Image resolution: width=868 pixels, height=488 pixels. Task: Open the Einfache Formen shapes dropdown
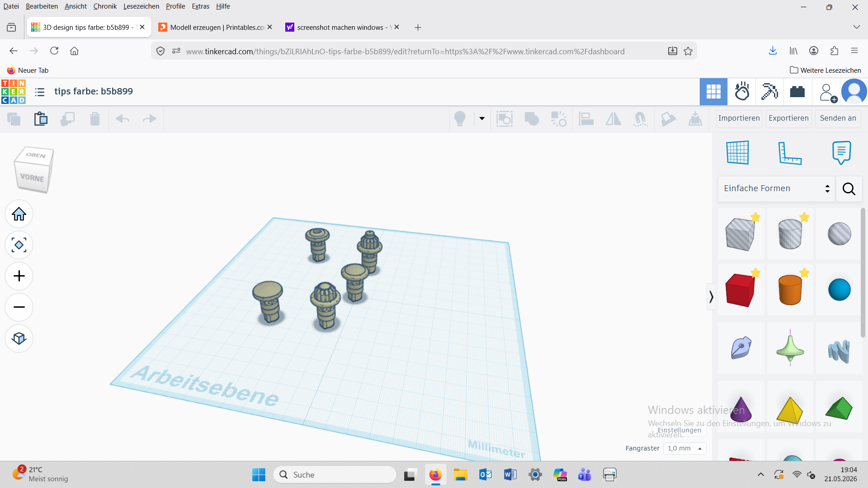[776, 188]
